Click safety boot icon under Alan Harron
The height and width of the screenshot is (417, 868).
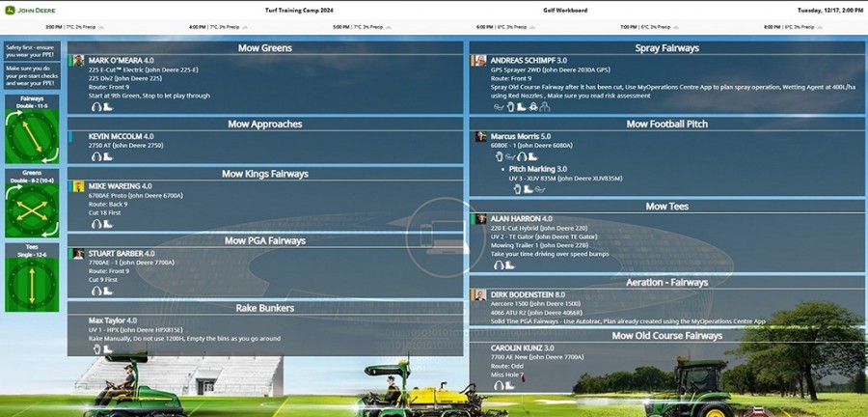[x=510, y=265]
